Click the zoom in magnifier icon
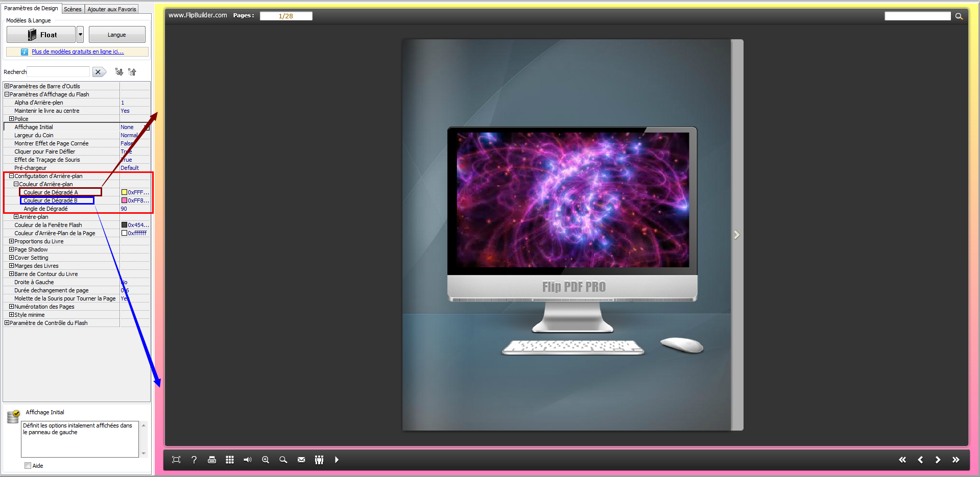Viewport: 980px width, 477px height. pos(266,460)
